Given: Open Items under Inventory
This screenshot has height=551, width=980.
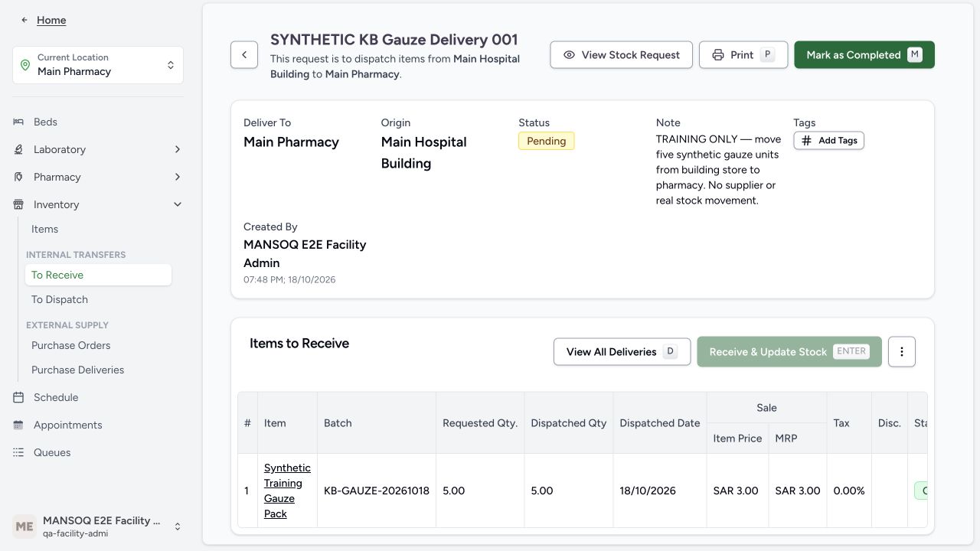Looking at the screenshot, I should click(x=44, y=229).
